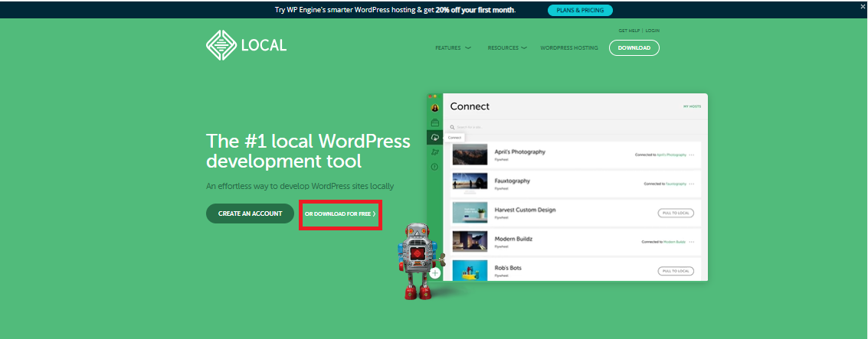Close the WP Engine promo banner
This screenshot has width=868, height=339.
pos(863,5)
